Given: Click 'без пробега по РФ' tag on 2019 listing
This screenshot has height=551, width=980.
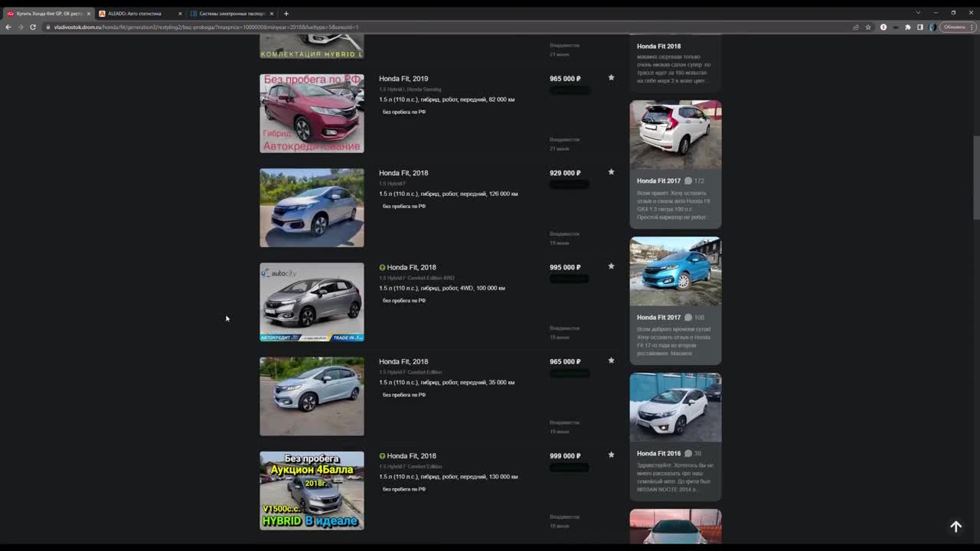Looking at the screenshot, I should (x=404, y=112).
